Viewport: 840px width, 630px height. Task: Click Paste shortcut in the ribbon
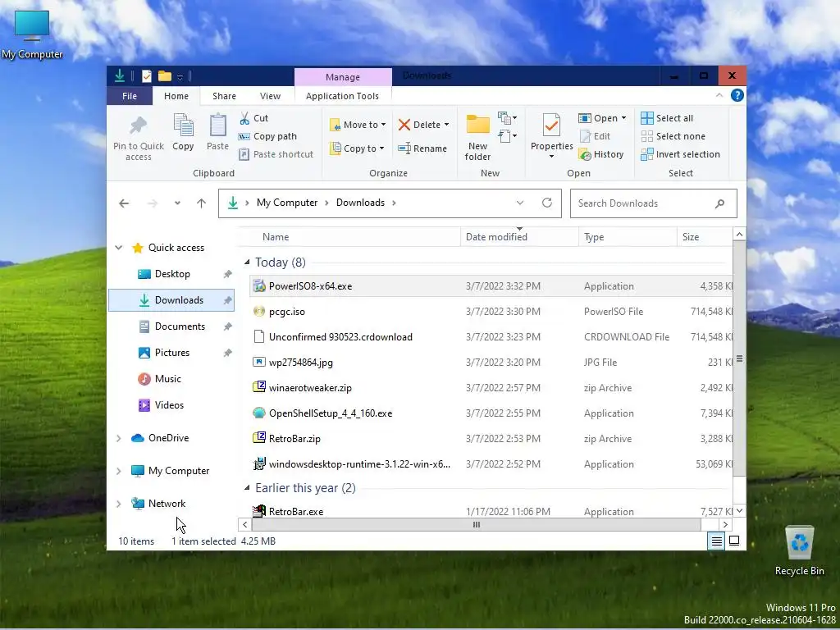[276, 154]
